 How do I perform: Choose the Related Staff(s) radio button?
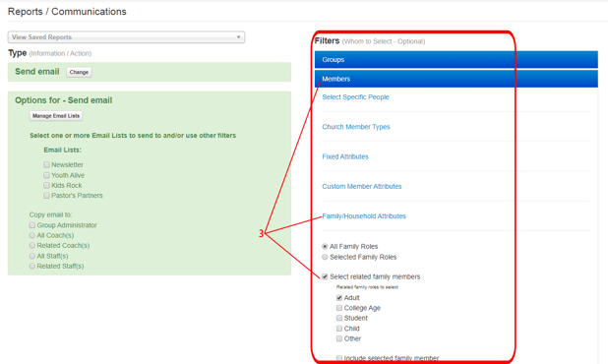[x=32, y=266]
